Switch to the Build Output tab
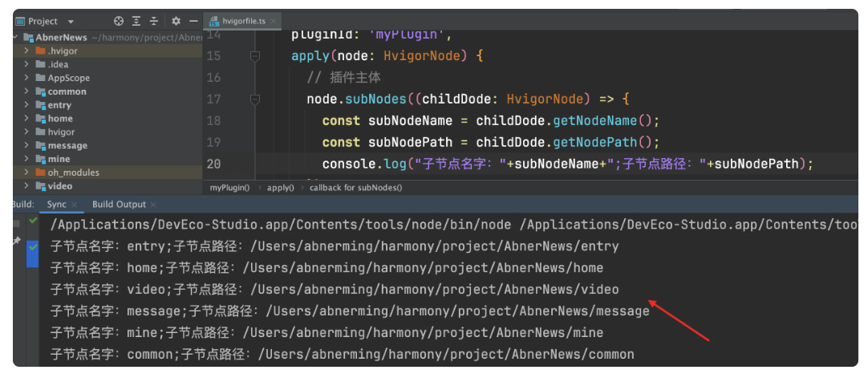868x382 pixels. pyautogui.click(x=119, y=205)
